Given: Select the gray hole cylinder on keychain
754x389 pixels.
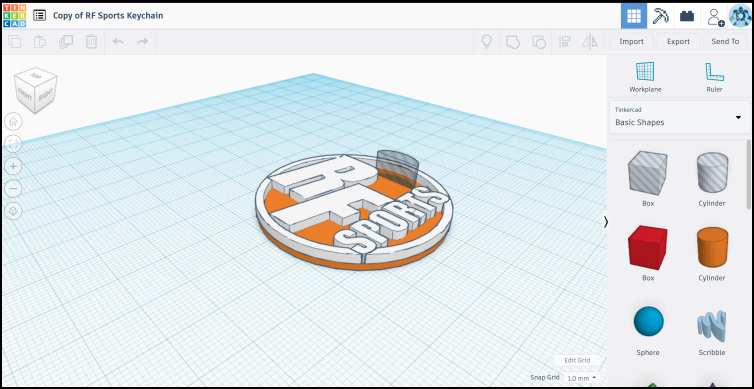Looking at the screenshot, I should 397,168.
